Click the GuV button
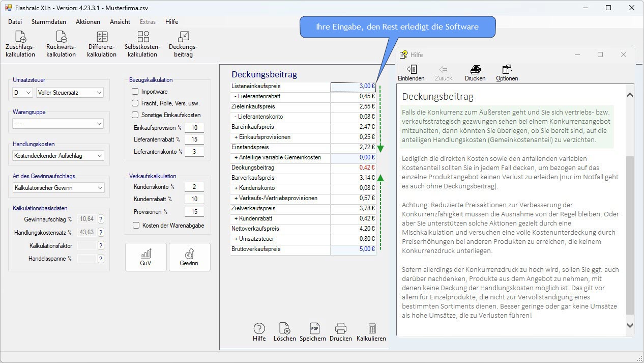Image resolution: width=644 pixels, height=363 pixels. (145, 257)
